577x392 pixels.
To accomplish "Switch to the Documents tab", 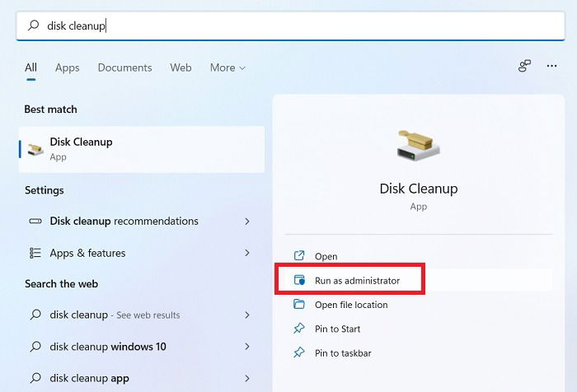I will pos(124,68).
